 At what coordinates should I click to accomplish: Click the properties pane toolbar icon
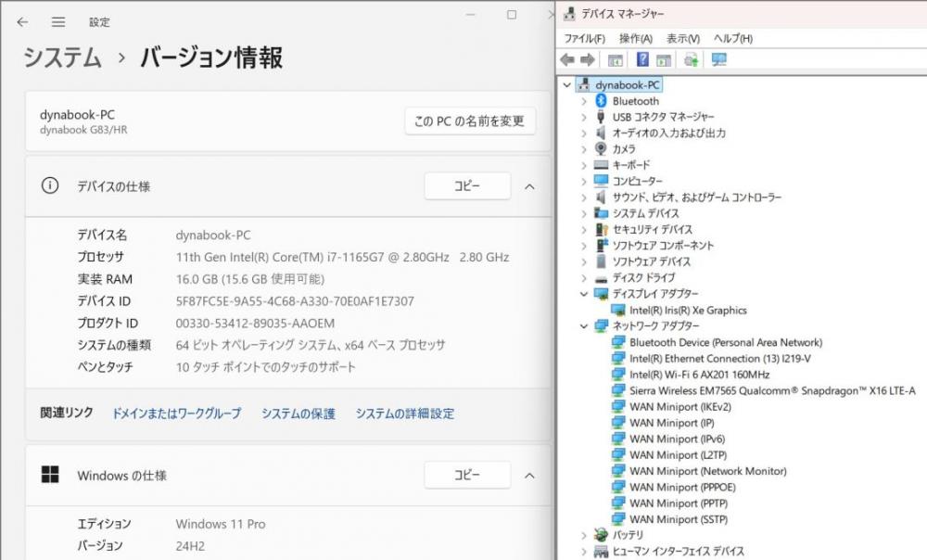(x=664, y=59)
